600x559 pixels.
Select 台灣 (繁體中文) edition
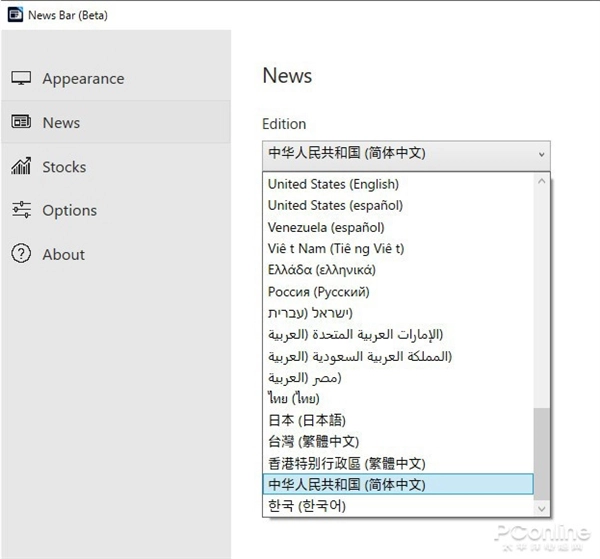(313, 441)
